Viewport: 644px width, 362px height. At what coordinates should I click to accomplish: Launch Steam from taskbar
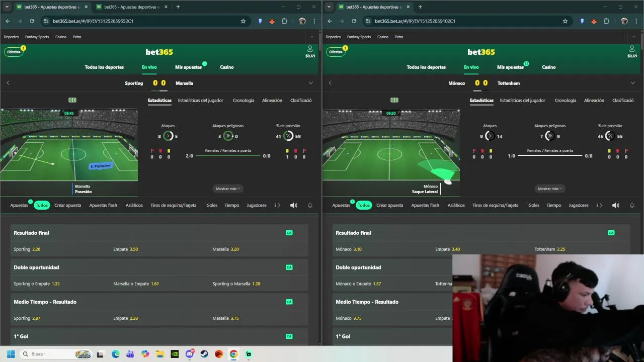pos(204,354)
